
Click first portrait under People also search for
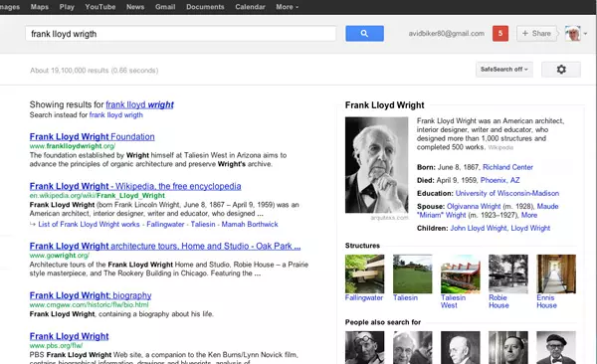pos(365,347)
